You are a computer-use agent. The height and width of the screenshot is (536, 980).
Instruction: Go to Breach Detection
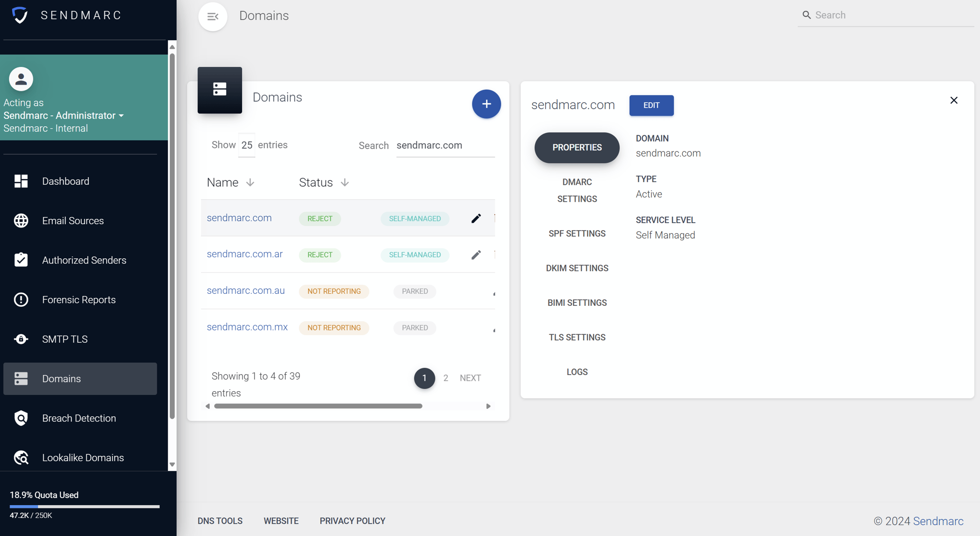[x=79, y=418]
